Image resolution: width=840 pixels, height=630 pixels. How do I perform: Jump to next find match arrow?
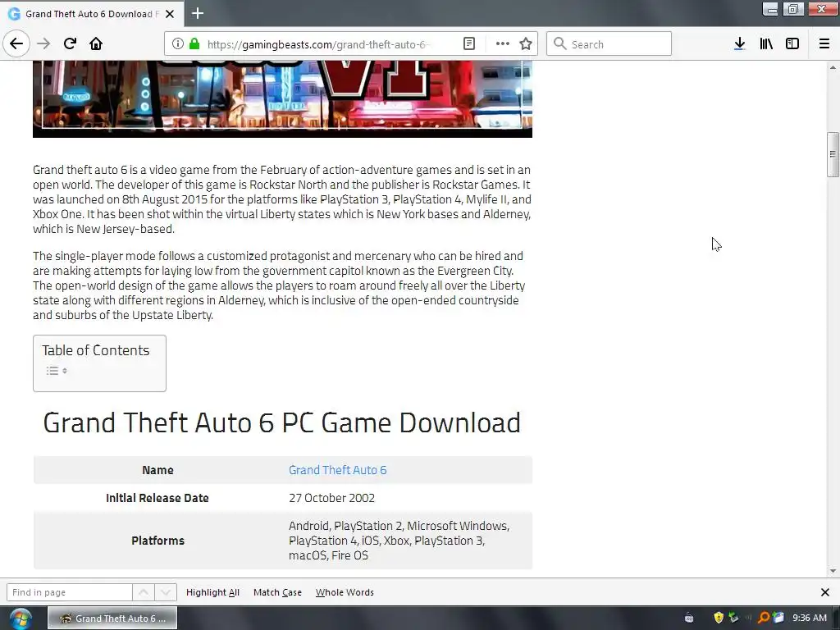[166, 592]
